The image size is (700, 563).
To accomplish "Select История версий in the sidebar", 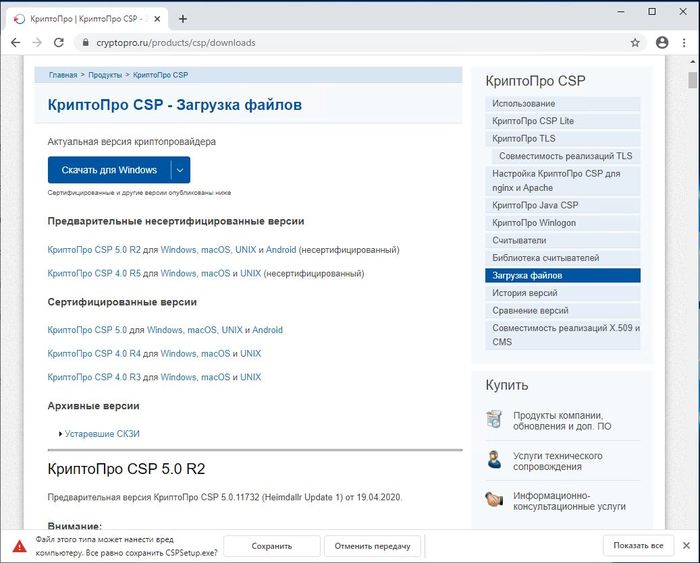I will click(562, 293).
